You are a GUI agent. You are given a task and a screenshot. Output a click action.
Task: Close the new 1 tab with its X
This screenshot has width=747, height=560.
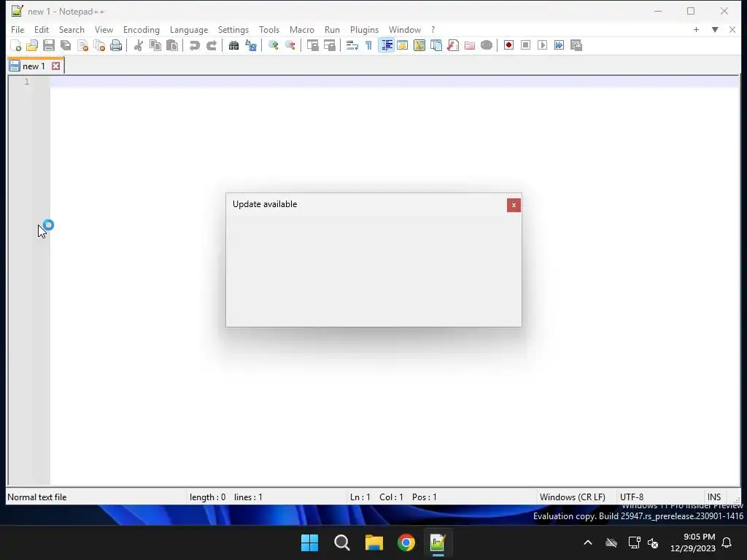55,66
